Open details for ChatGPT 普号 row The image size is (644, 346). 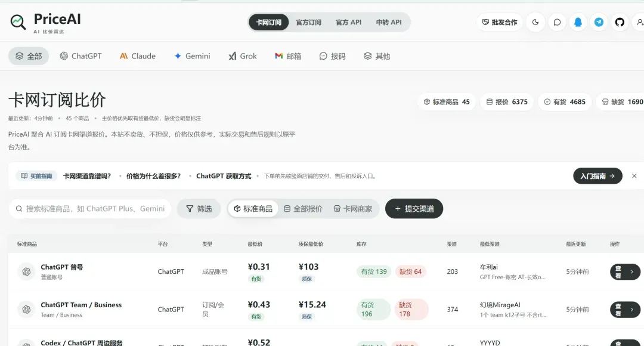(x=625, y=271)
